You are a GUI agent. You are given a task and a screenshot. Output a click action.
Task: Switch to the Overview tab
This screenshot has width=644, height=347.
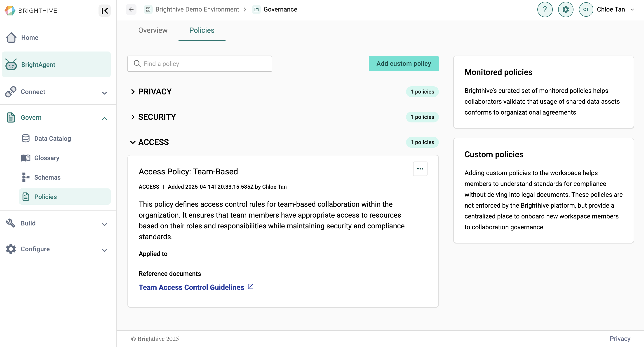pos(153,30)
